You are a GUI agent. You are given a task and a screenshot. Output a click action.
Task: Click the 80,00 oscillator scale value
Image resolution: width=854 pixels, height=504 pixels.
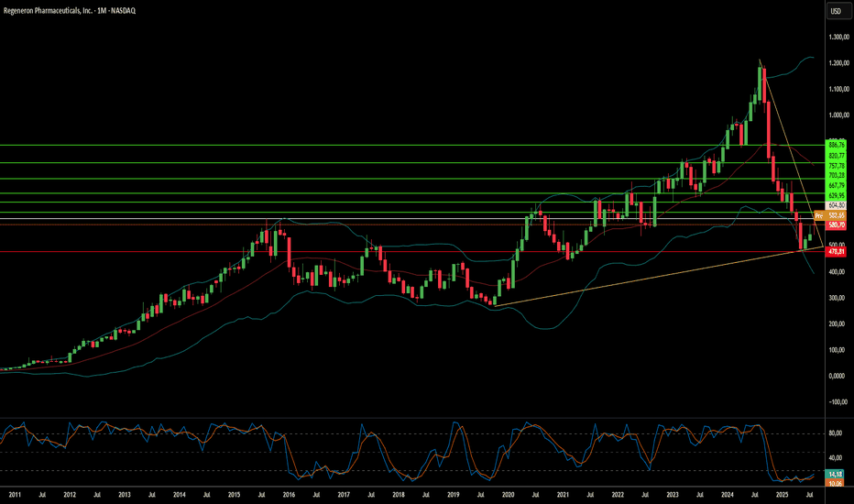pos(836,433)
